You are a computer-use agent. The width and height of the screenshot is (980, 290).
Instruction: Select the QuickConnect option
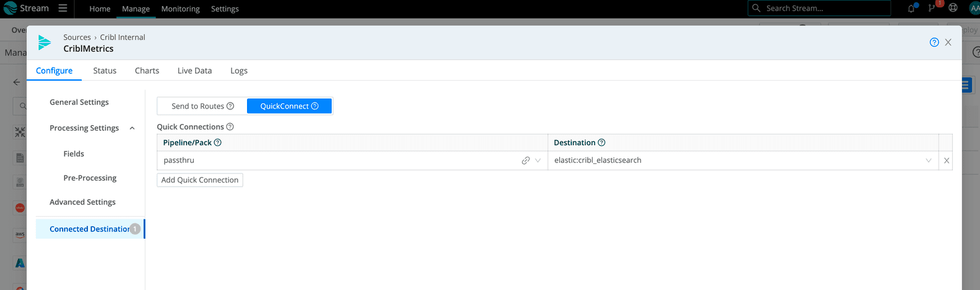(x=289, y=106)
